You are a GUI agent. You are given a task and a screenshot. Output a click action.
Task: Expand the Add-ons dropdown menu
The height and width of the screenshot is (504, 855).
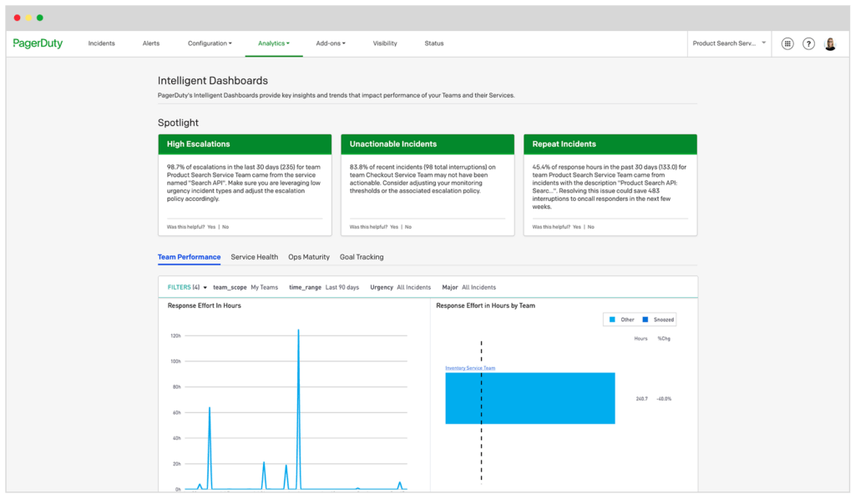coord(331,43)
